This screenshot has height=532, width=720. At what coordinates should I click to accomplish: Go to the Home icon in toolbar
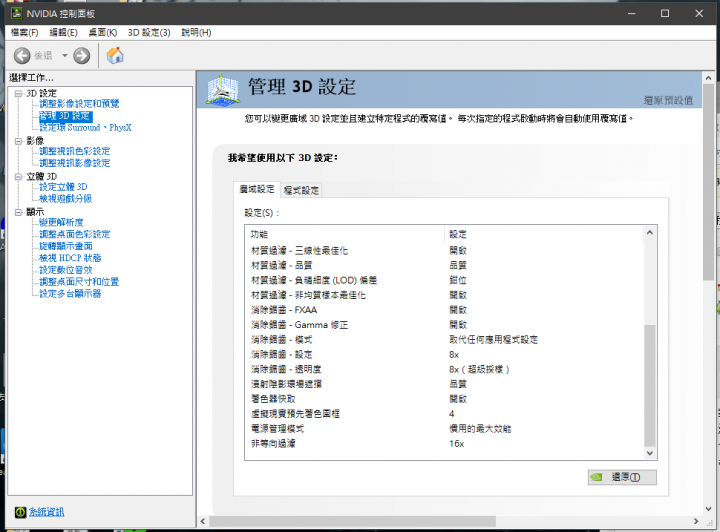(x=115, y=56)
